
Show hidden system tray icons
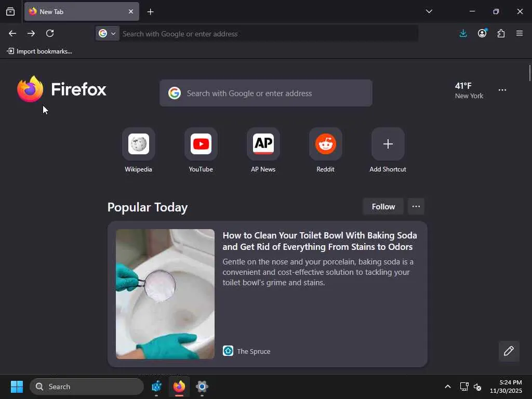tap(447, 387)
